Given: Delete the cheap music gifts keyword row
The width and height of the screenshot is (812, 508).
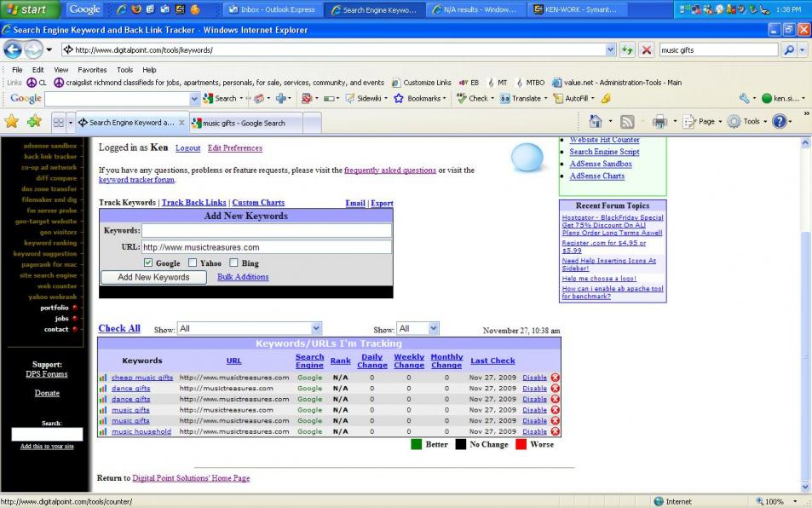Looking at the screenshot, I should tap(556, 378).
